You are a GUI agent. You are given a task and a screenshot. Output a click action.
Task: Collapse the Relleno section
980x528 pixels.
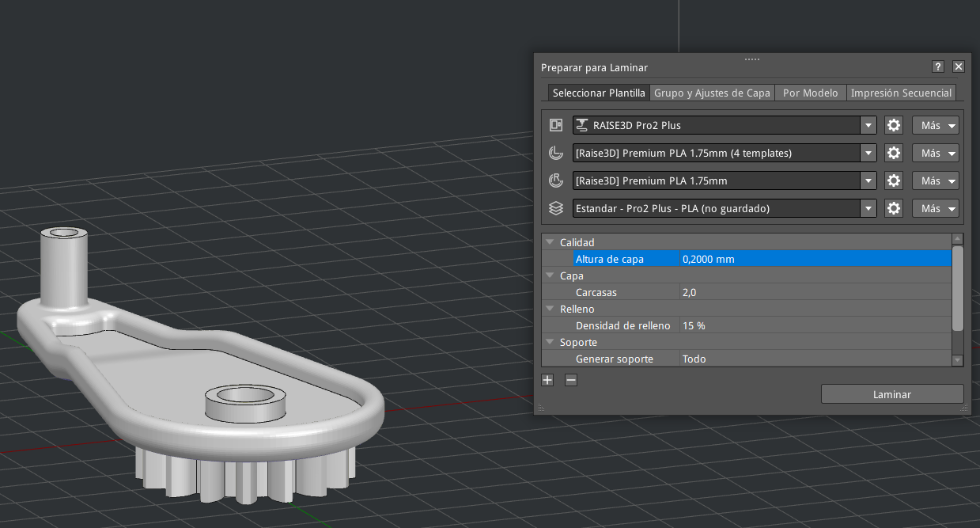point(550,309)
